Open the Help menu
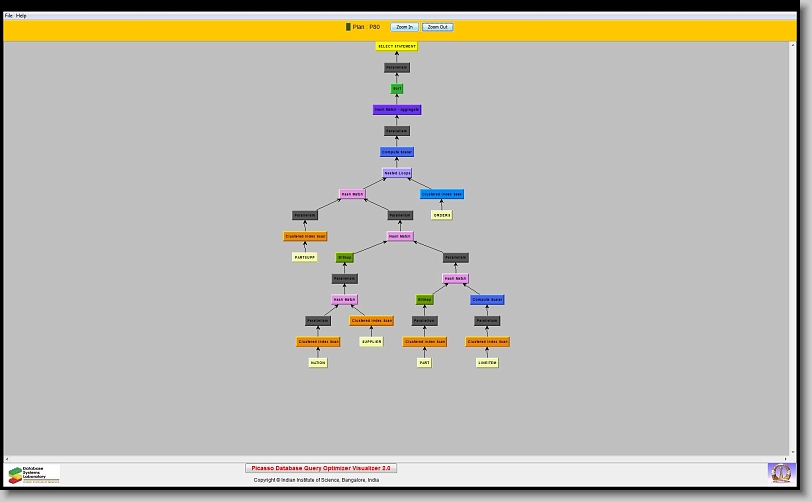The height and width of the screenshot is (502, 812). [x=21, y=16]
